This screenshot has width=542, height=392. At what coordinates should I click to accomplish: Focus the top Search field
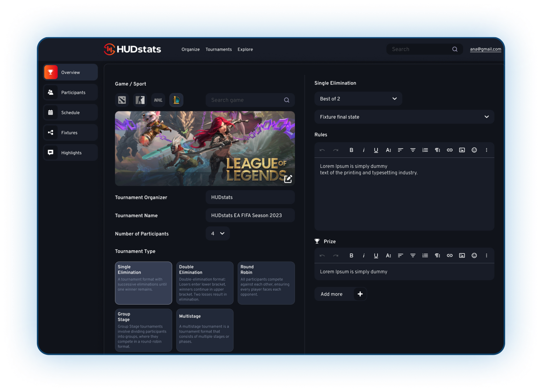click(424, 49)
